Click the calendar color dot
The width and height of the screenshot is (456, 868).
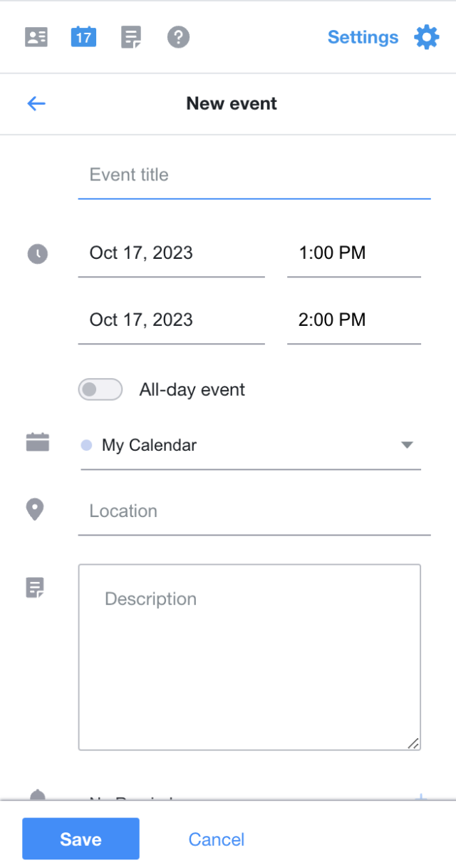point(87,445)
